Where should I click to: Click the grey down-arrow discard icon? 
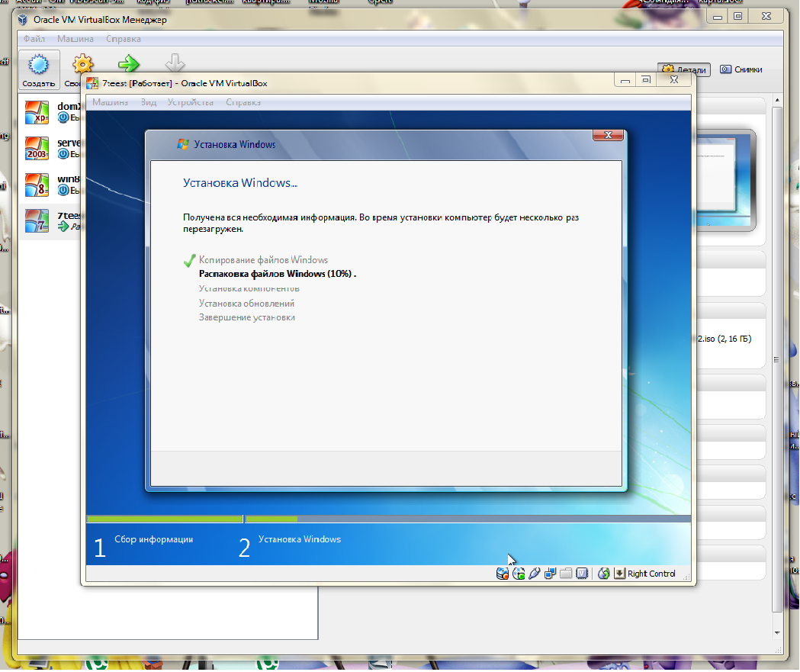(x=175, y=63)
